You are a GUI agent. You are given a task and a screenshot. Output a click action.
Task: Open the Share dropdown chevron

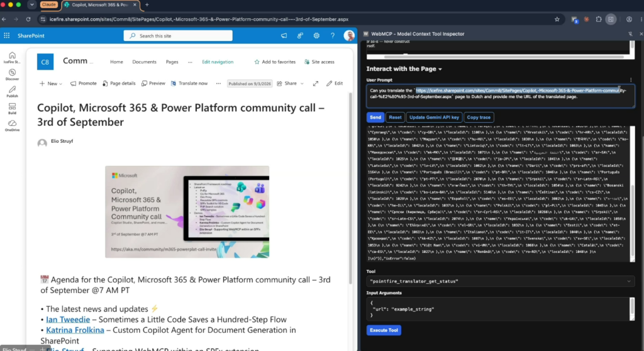pos(302,84)
